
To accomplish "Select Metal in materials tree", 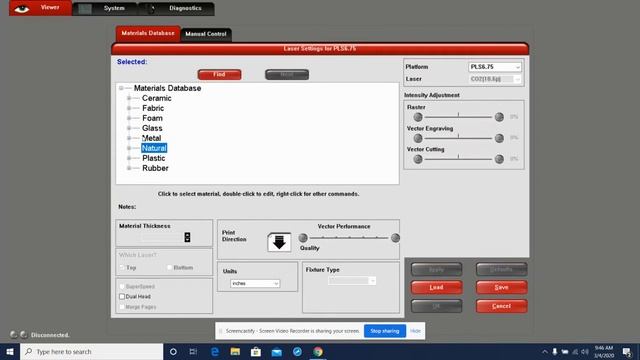I will [x=151, y=138].
